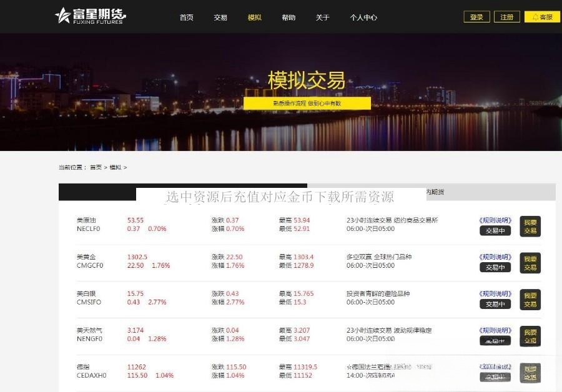This screenshot has width=562, height=392.
Task: Click the 登录 button
Action: coord(476,17)
